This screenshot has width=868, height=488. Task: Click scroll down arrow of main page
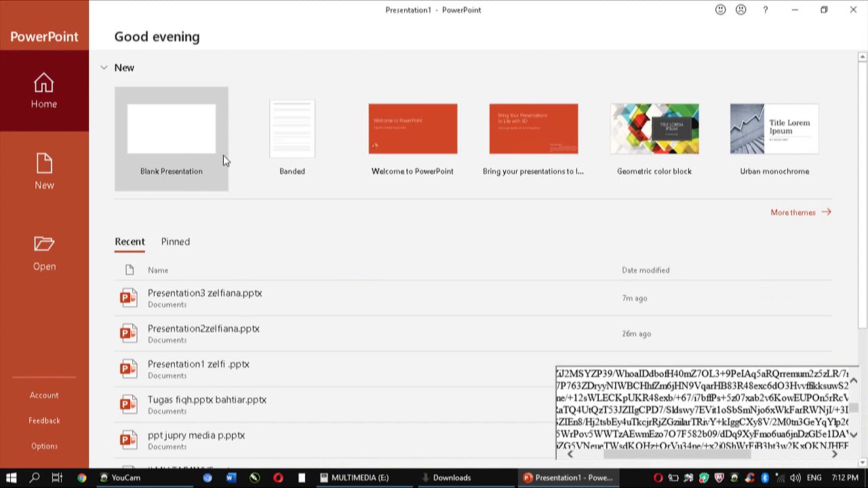tap(863, 462)
